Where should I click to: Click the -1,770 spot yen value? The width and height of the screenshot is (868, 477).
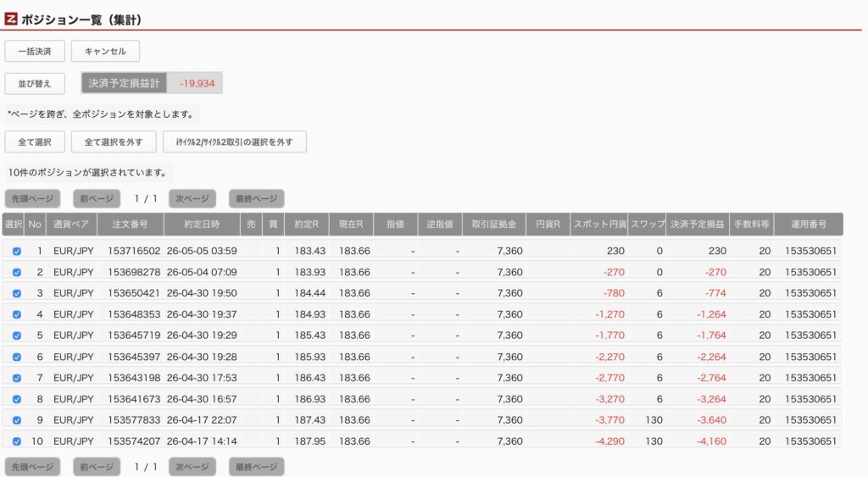click(x=610, y=336)
